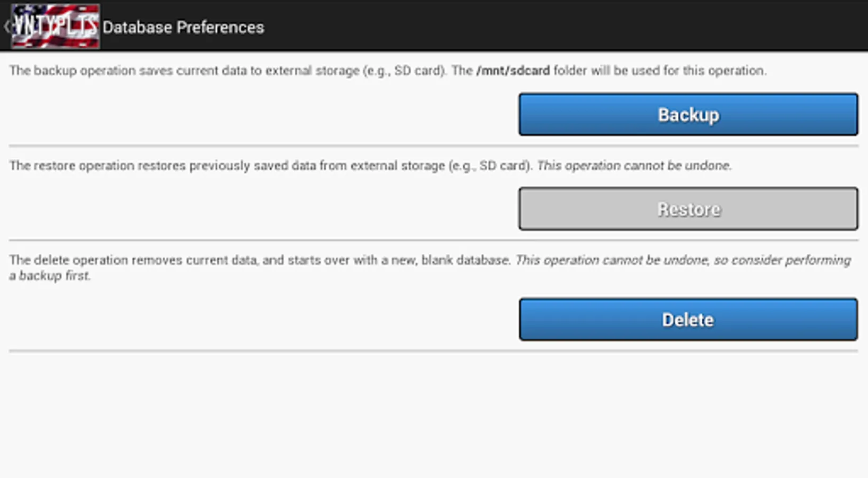Click the blank area beneath the Delete section
Screen dimensions: 868x478
(433, 414)
